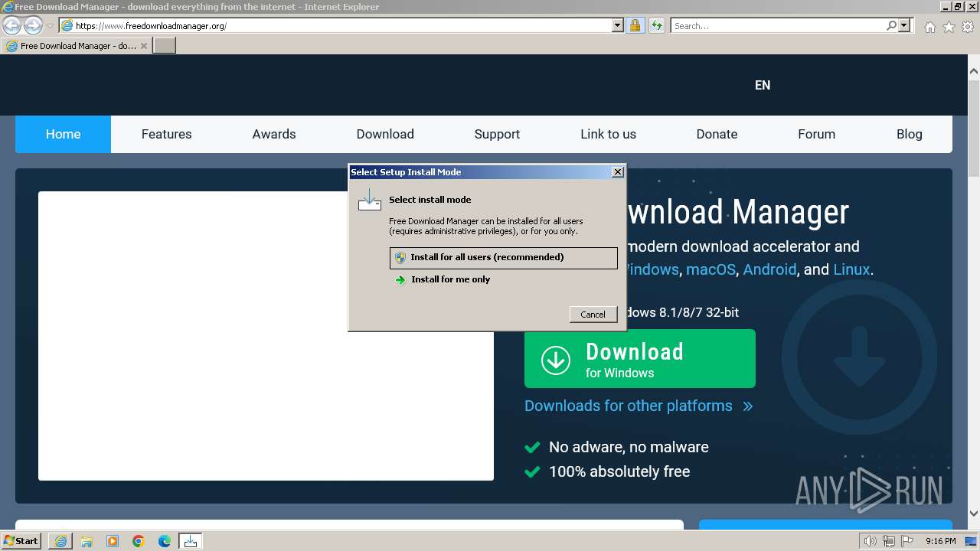Expand the address bar autocomplete dropdown
Viewport: 980px width, 551px height.
pyautogui.click(x=618, y=25)
